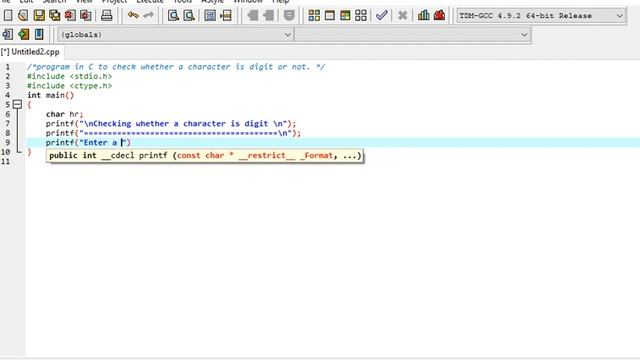Image resolution: width=640 pixels, height=360 pixels.
Task: Click the Insert snippet icon
Action: point(7,34)
